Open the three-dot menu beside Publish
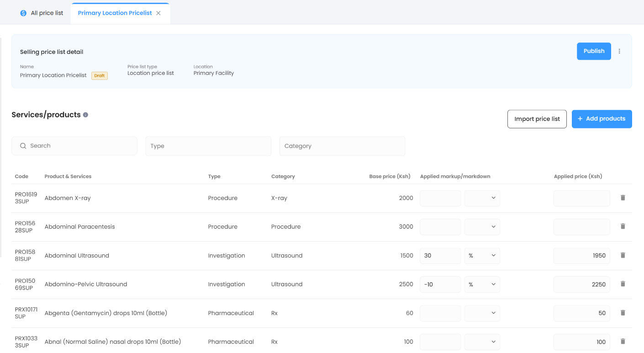 click(x=619, y=51)
